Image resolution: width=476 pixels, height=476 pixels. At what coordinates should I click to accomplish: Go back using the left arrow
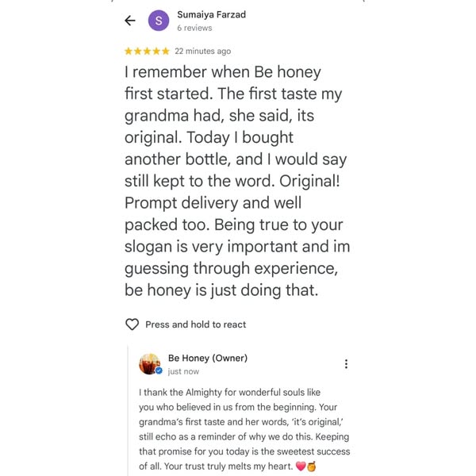(x=130, y=21)
